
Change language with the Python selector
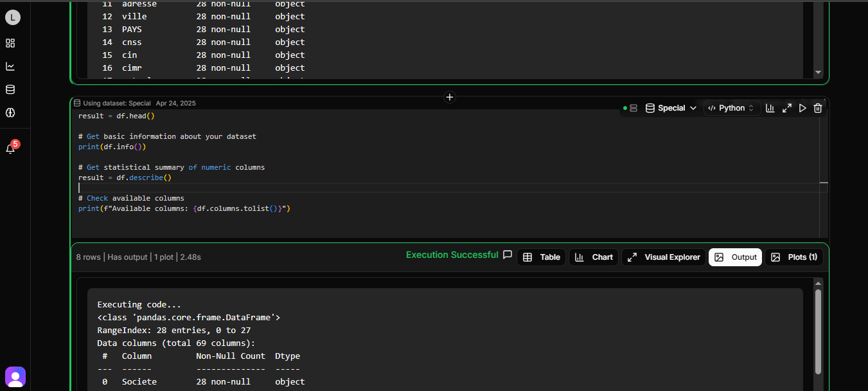(x=731, y=108)
